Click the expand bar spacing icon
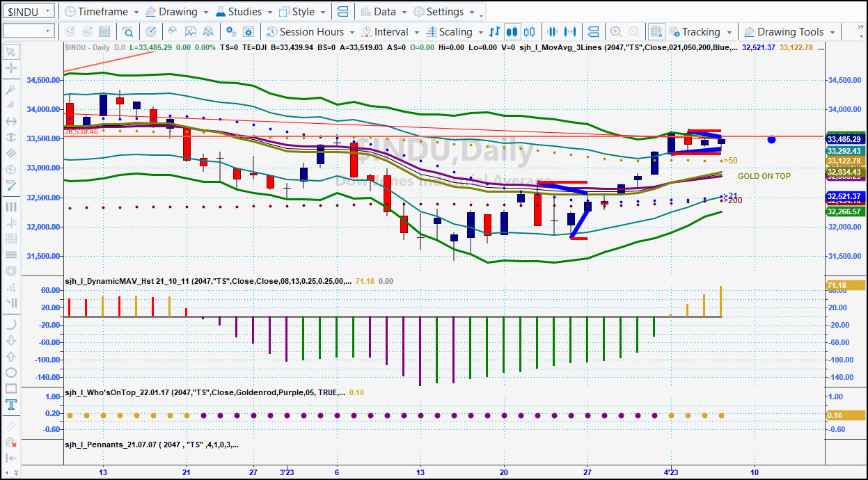 571,32
